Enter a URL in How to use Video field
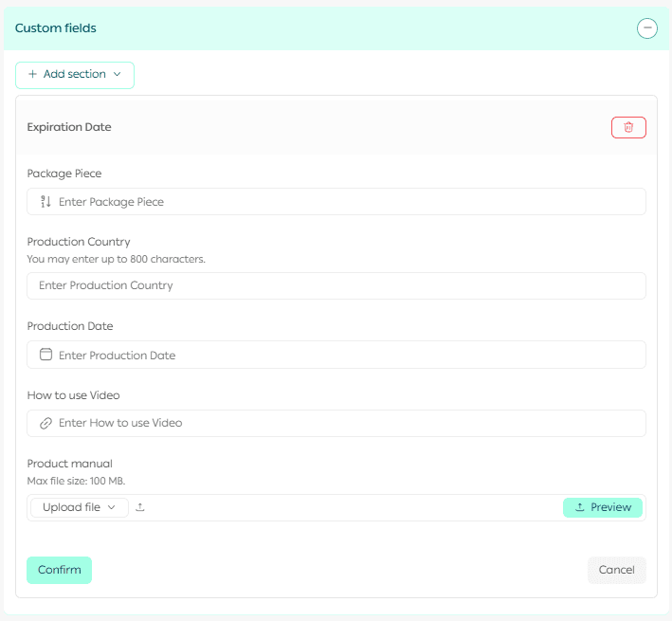The height and width of the screenshot is (621, 672). click(341, 423)
